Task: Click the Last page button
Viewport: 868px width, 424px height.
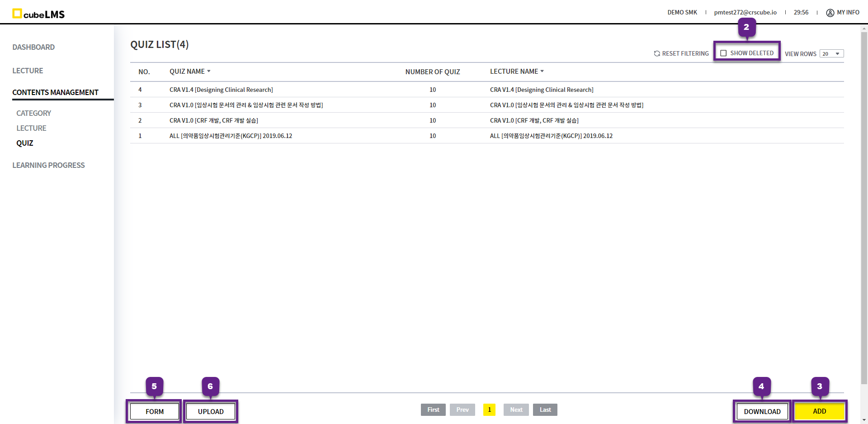Action: pos(545,410)
